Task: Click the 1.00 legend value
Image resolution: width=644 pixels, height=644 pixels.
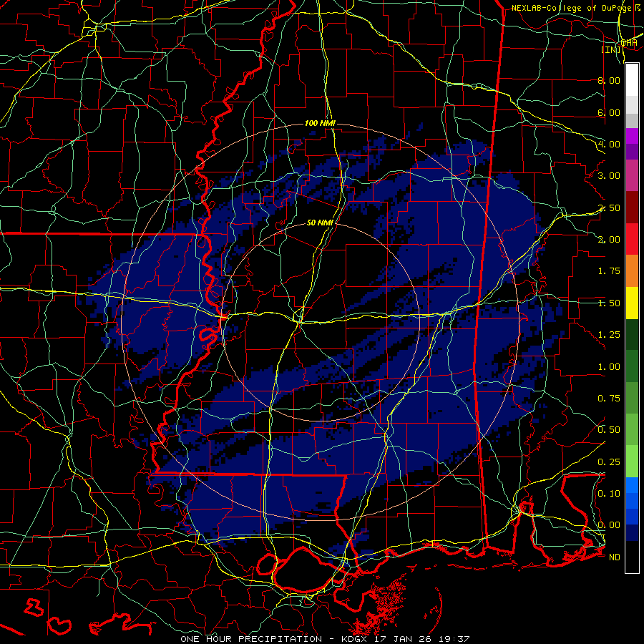Action: (x=609, y=367)
